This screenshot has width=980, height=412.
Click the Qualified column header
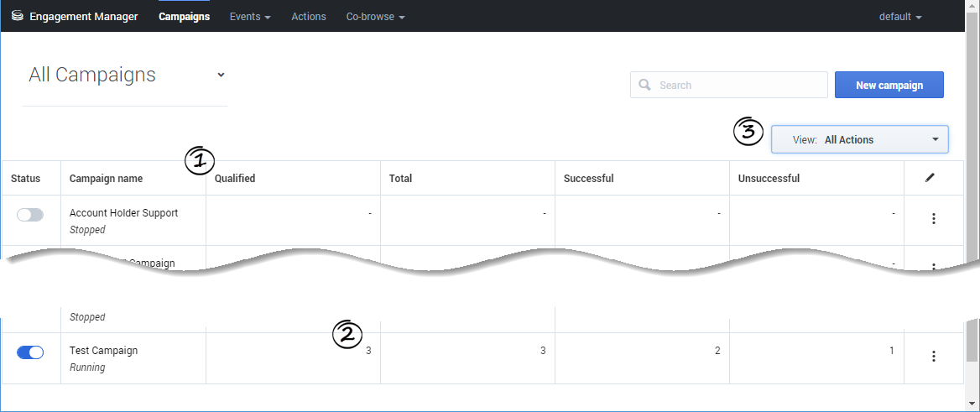tap(235, 178)
